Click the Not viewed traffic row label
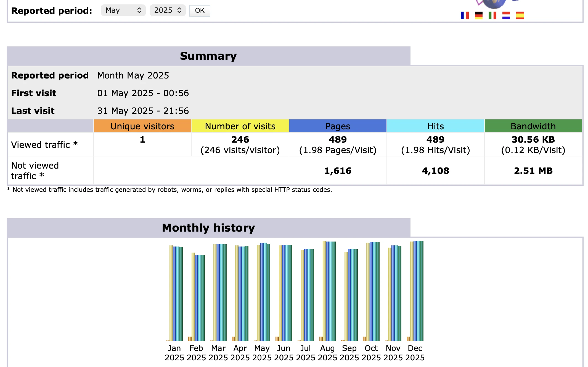The image size is (588, 367). pyautogui.click(x=35, y=171)
